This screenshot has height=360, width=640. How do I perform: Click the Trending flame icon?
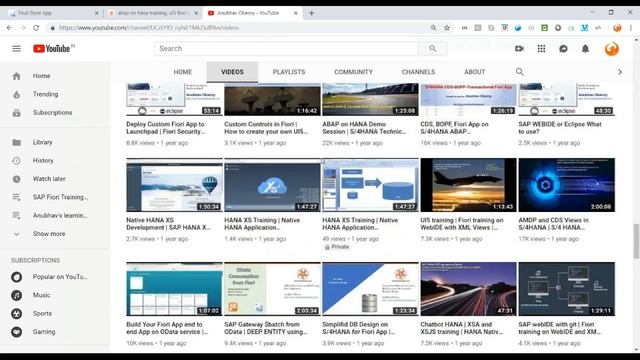click(x=16, y=94)
